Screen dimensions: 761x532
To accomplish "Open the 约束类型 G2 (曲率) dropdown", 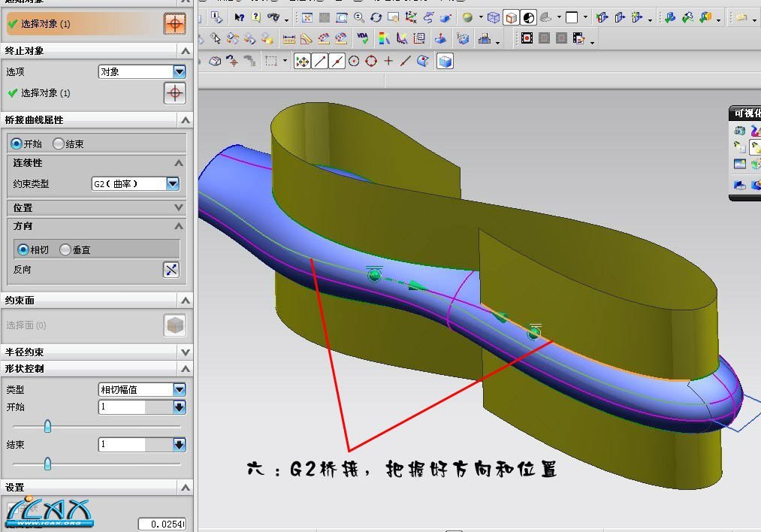I will pyautogui.click(x=173, y=183).
